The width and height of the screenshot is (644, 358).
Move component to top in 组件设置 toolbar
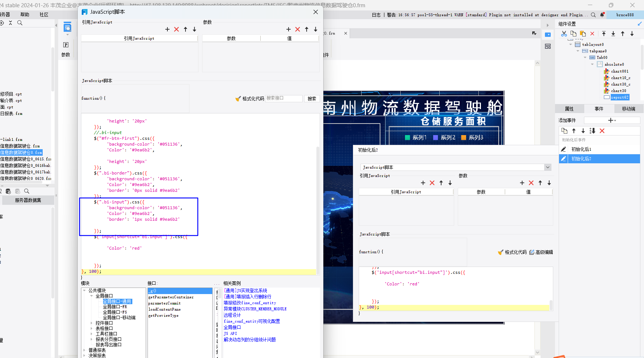pos(604,34)
